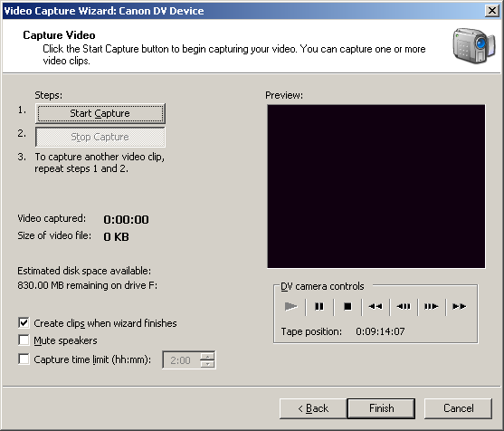
Task: Click the black video Preview area
Action: (x=376, y=187)
